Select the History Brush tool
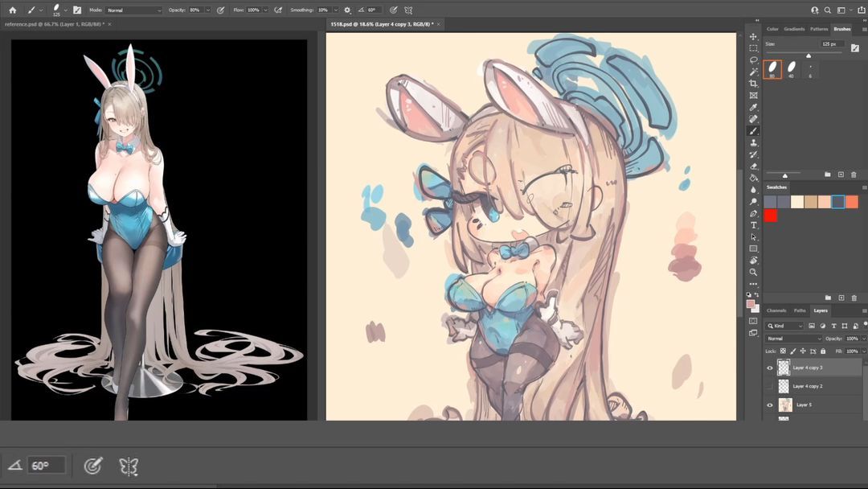 pos(753,154)
